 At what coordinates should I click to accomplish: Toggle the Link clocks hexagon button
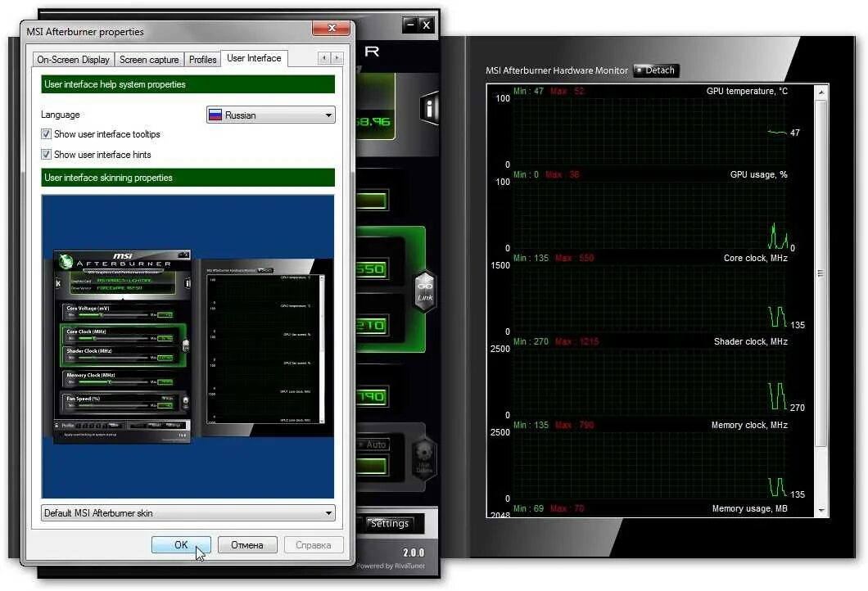click(425, 291)
